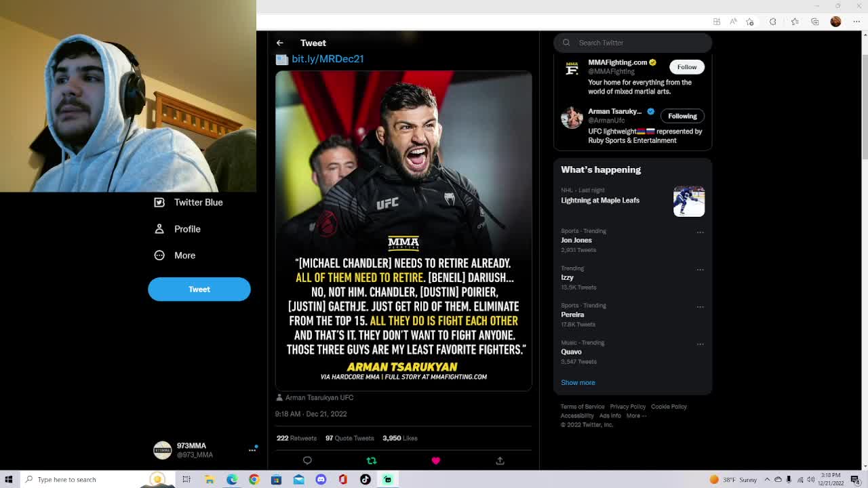Click the reply icon under the tweet

point(307,461)
